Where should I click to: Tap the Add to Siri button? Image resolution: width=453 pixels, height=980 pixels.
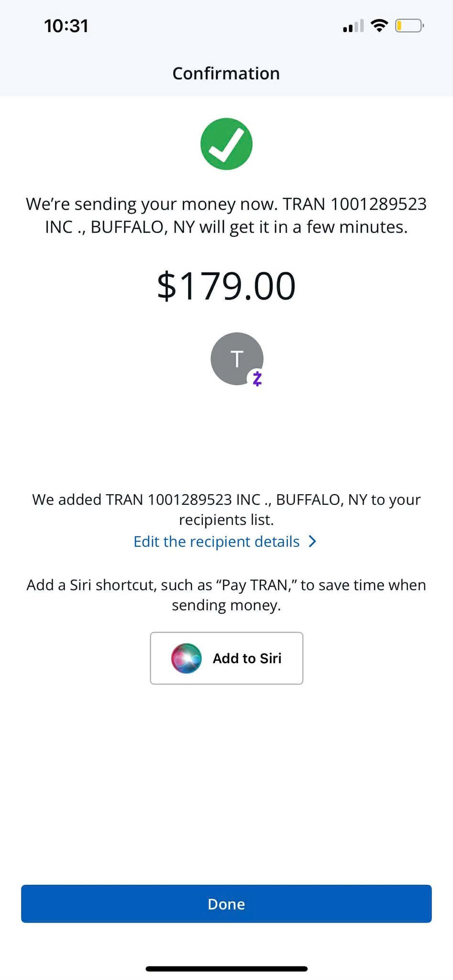226,658
